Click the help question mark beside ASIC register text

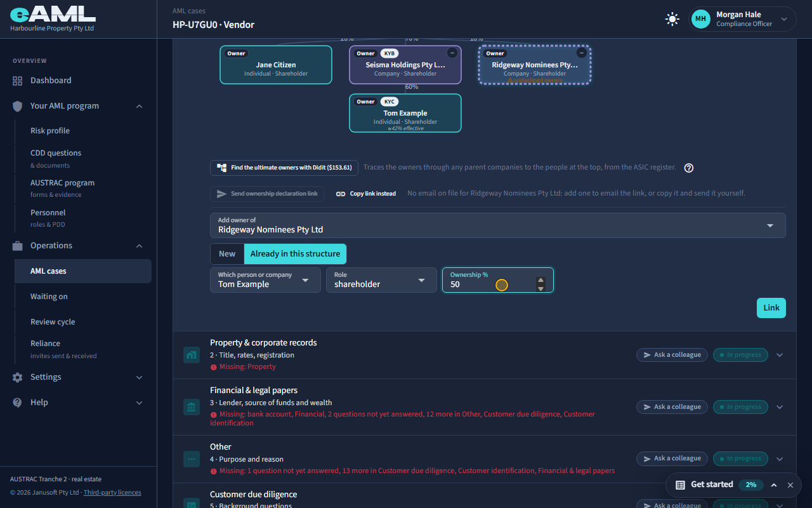pos(689,168)
